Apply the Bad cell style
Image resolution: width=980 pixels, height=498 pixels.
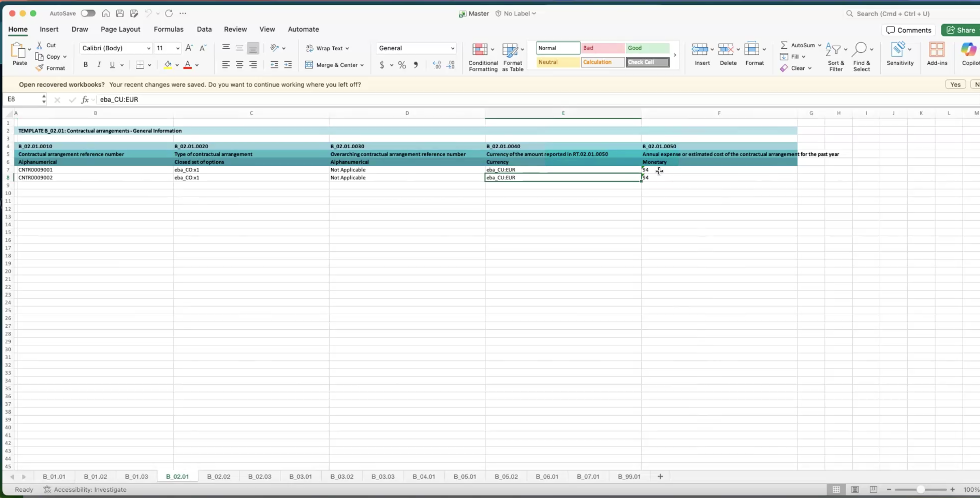[603, 48]
